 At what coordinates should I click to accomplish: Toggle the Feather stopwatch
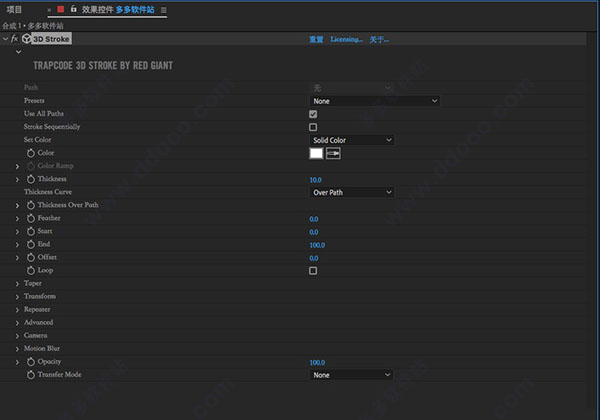tap(31, 218)
